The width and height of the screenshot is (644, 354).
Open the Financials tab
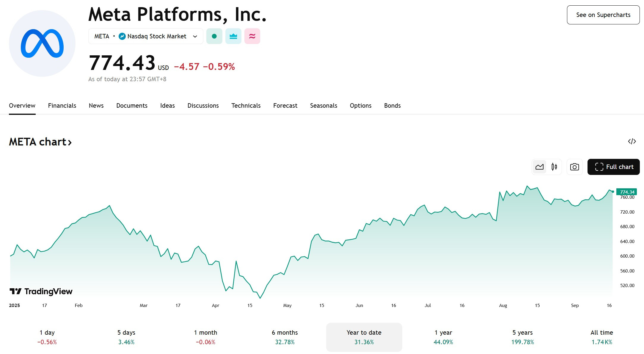point(62,106)
